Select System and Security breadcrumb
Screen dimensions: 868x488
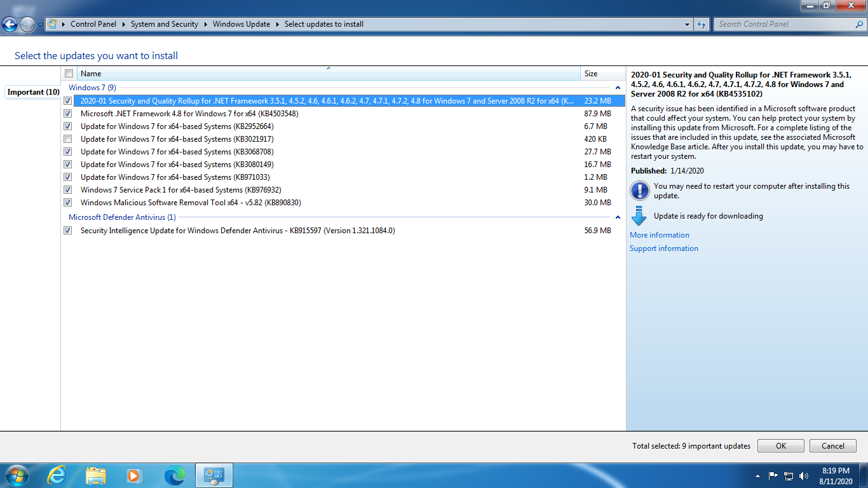[164, 24]
